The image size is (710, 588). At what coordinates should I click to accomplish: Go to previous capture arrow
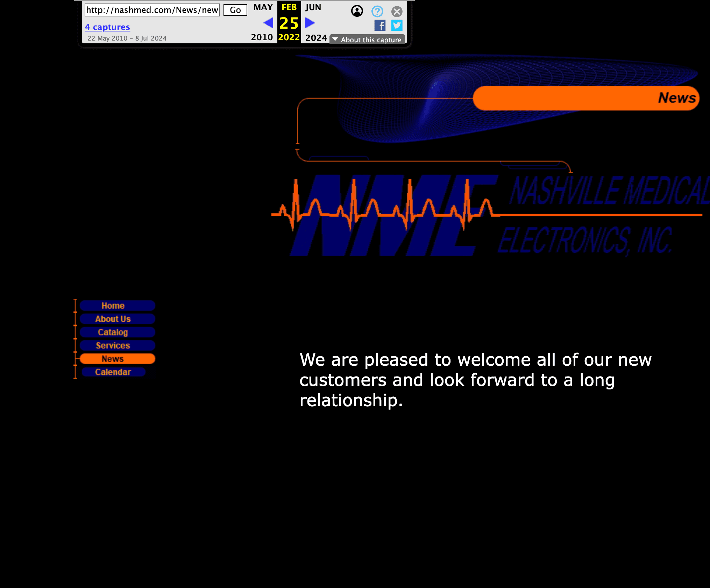pyautogui.click(x=268, y=23)
